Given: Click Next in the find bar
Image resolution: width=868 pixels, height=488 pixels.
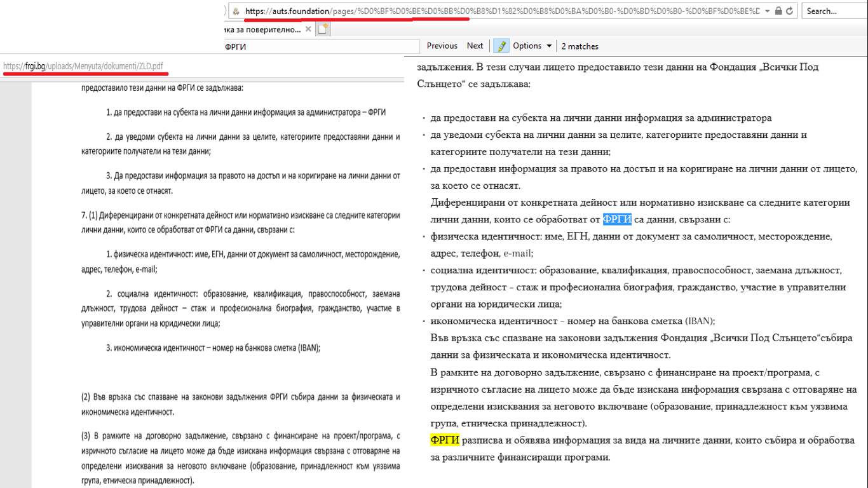Looking at the screenshot, I should pos(475,46).
